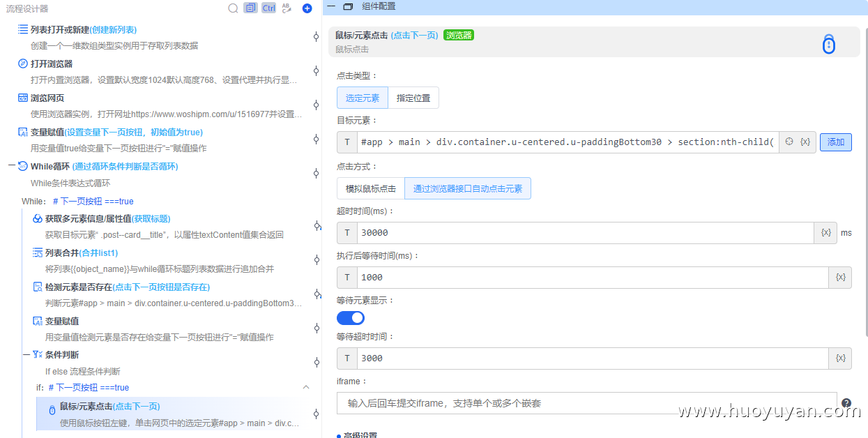Click the compass icon beside 打开浏览器
The width and height of the screenshot is (868, 438).
pos(23,63)
